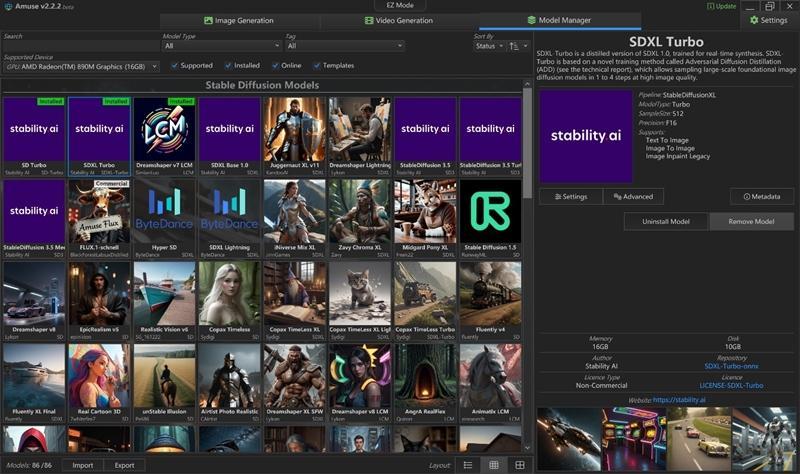
Task: Open Advanced options for the model
Action: [634, 196]
